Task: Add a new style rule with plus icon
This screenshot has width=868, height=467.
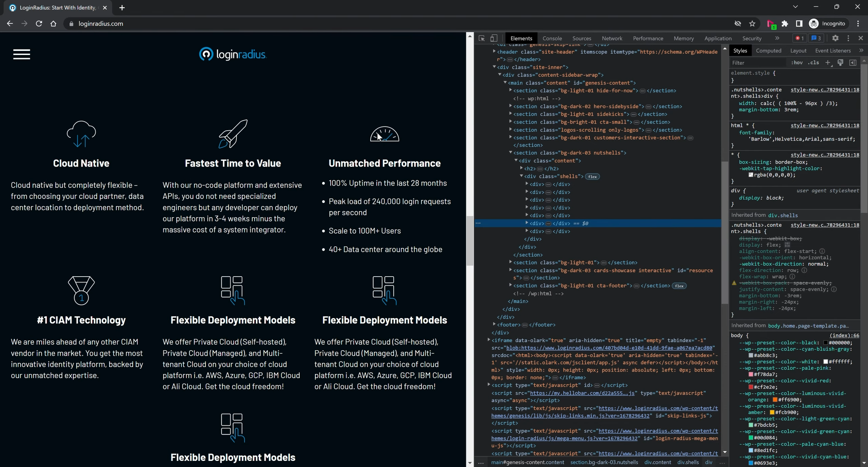Action: click(828, 63)
